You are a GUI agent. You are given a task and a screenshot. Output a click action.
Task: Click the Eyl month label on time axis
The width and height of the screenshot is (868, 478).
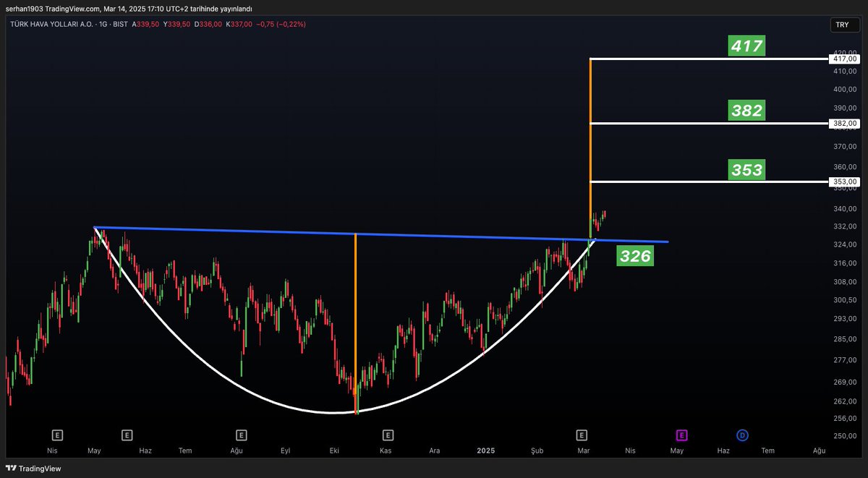click(285, 451)
